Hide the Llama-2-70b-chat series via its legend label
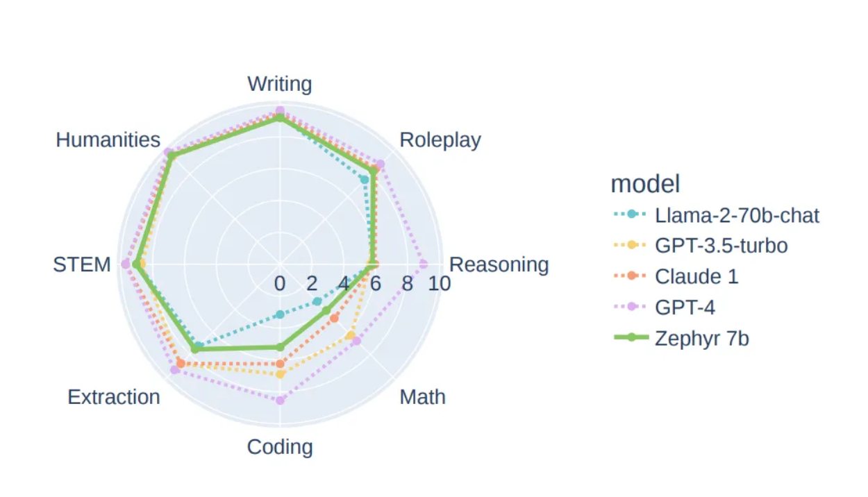Viewport: 868px width, 497px height. pyautogui.click(x=737, y=215)
